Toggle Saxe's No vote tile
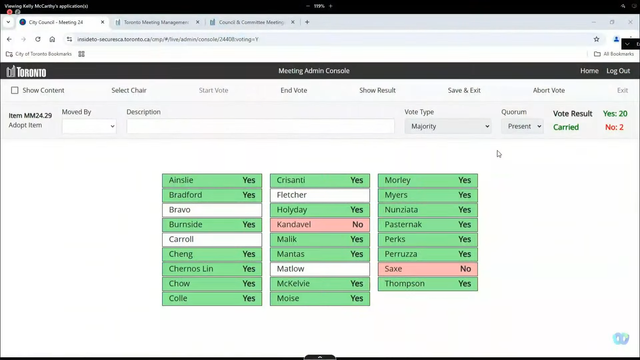Screen dimensions: 640x360 pos(428,269)
